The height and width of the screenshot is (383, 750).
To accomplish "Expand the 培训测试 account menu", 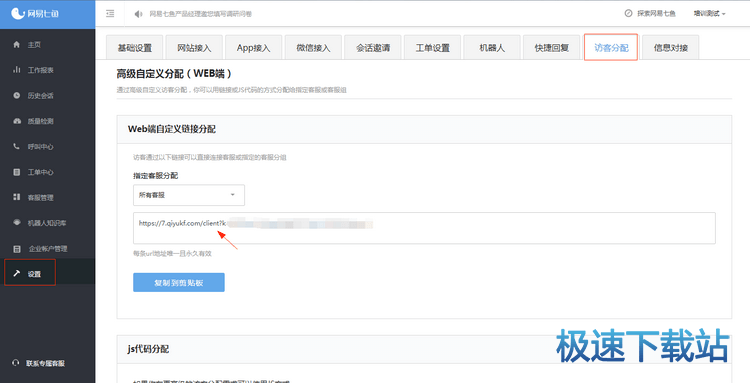I will click(x=709, y=14).
